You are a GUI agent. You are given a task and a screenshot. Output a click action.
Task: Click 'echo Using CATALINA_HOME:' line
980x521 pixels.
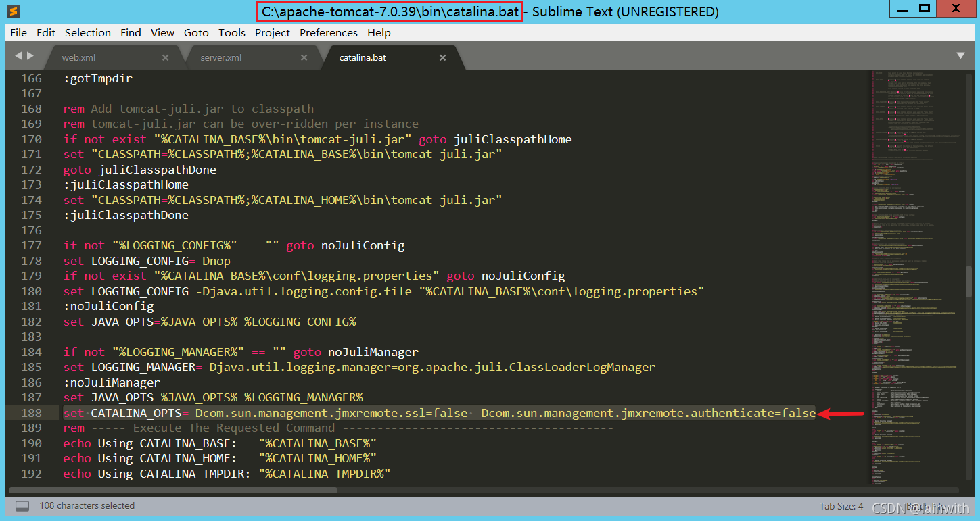[220, 458]
